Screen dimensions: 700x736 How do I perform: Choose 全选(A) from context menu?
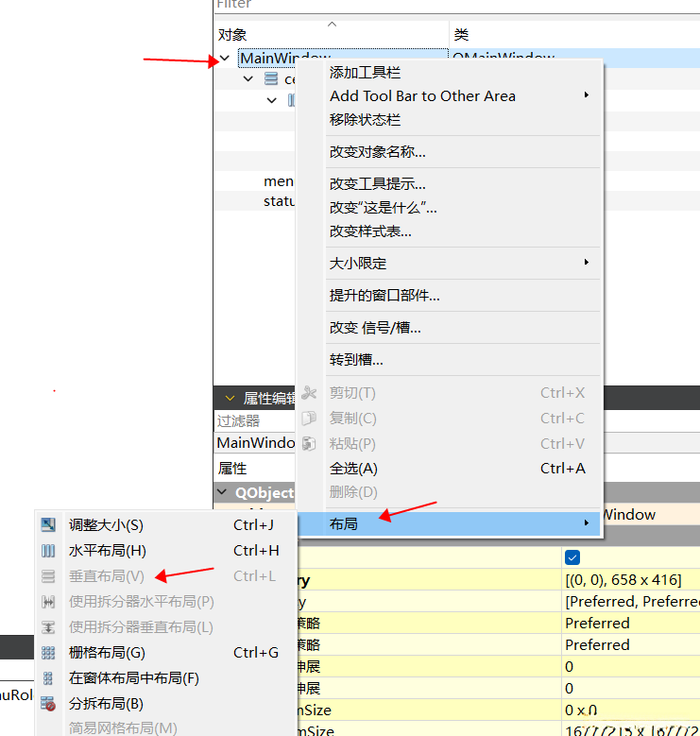click(353, 469)
